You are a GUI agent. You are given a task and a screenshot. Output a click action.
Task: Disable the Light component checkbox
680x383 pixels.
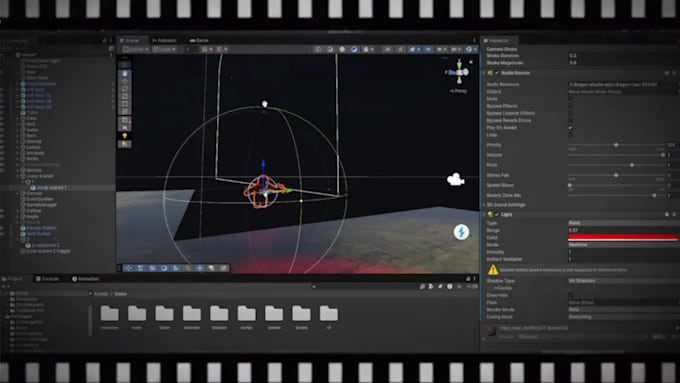(x=497, y=214)
